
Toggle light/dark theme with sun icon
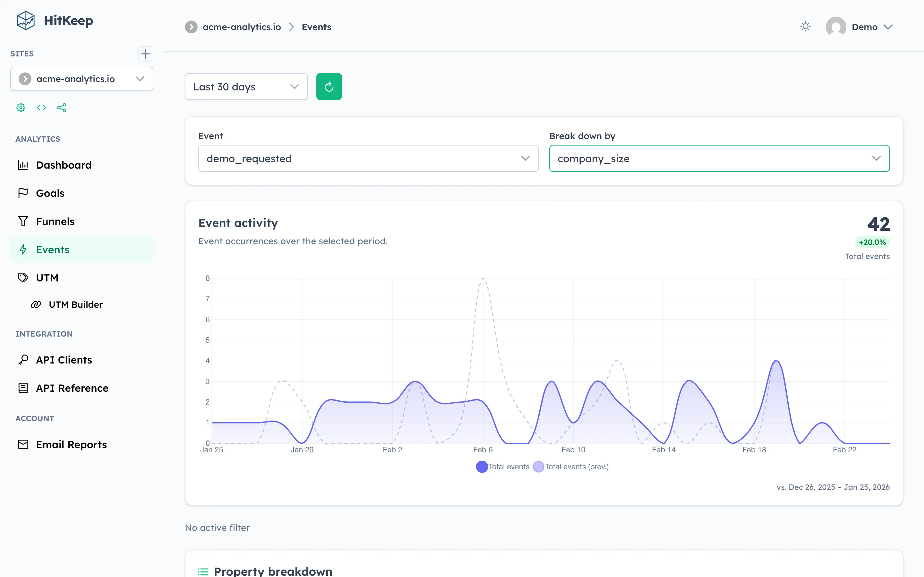(805, 26)
